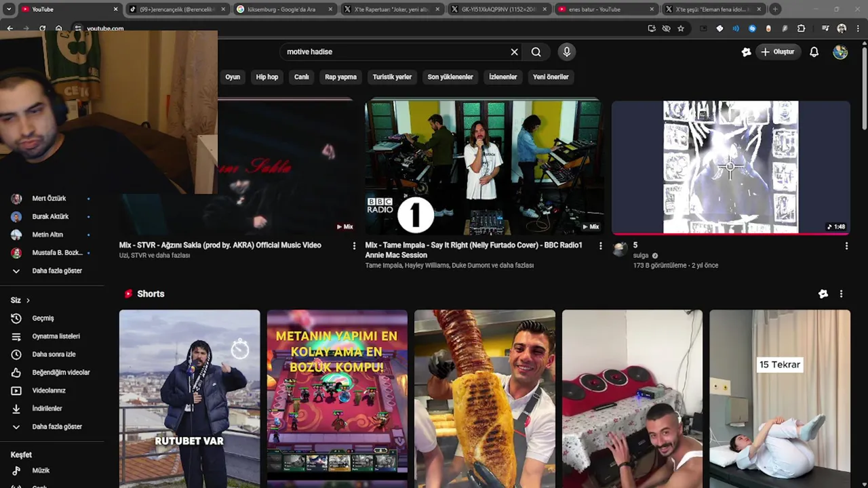Open more options for the STVR Ağzını Sakla mix
Screen dimensions: 868x488
pyautogui.click(x=354, y=246)
